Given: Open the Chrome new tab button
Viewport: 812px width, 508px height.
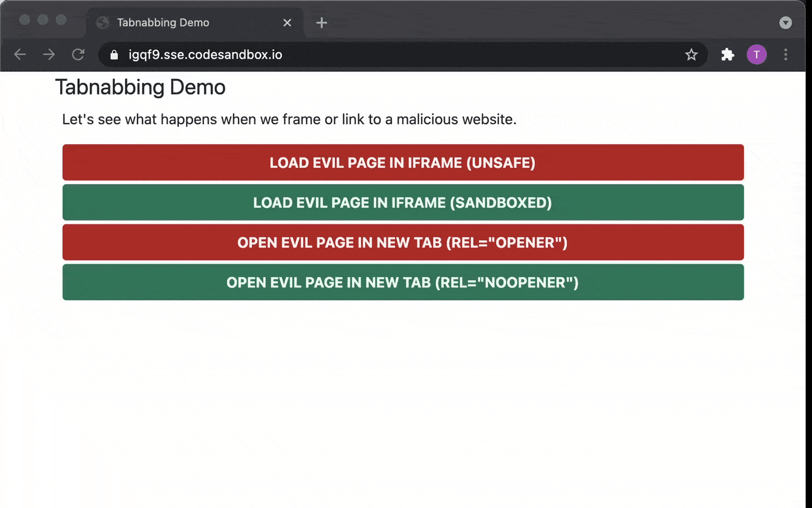Looking at the screenshot, I should [x=322, y=23].
